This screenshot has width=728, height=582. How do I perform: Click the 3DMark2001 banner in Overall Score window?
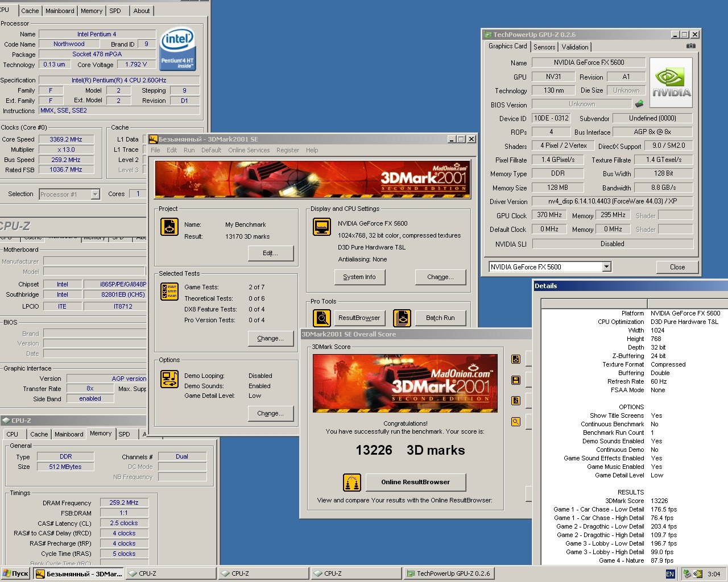(405, 384)
